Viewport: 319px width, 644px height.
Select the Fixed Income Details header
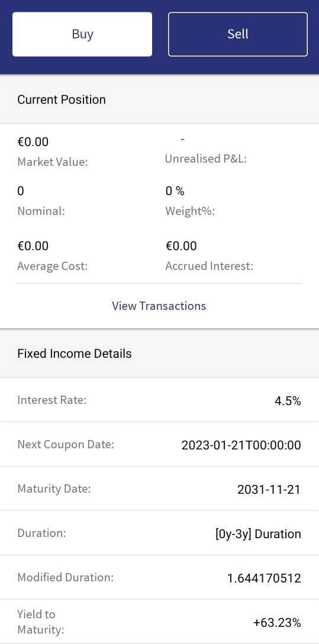[x=160, y=354]
